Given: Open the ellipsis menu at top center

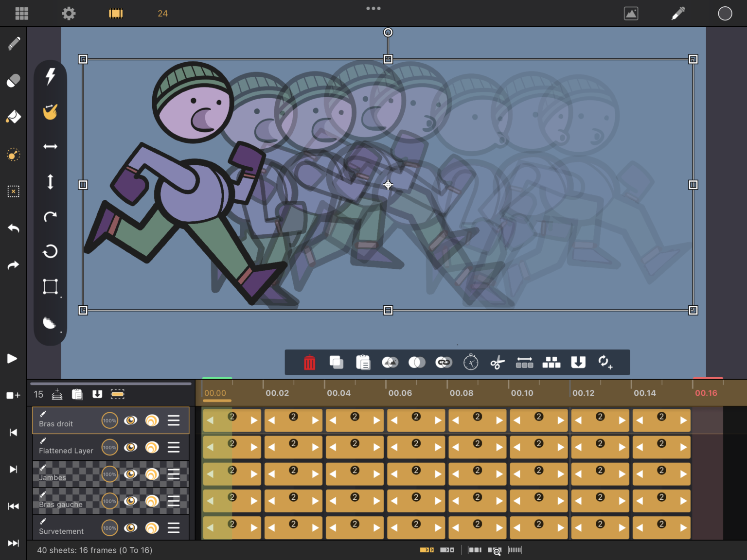Looking at the screenshot, I should pos(373,8).
